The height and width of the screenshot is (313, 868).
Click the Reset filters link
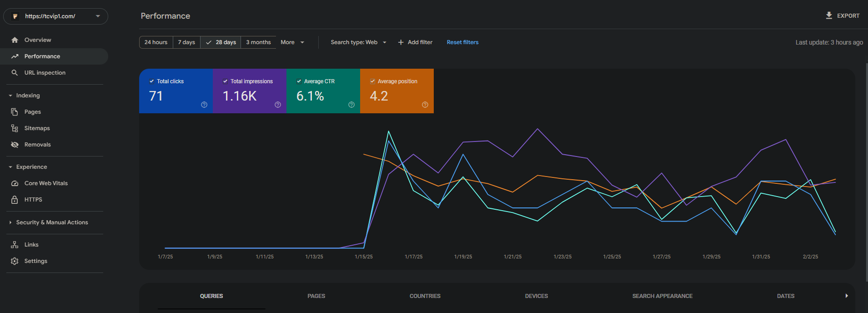click(x=462, y=42)
